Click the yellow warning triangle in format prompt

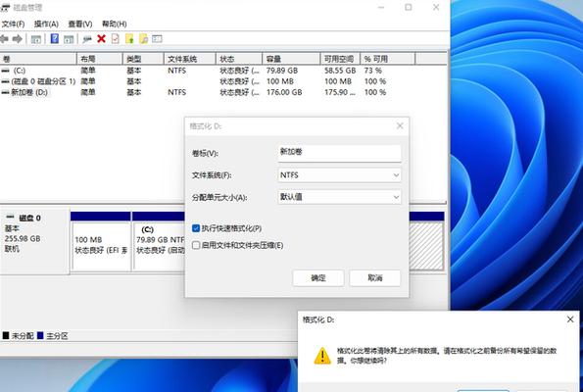click(x=322, y=356)
